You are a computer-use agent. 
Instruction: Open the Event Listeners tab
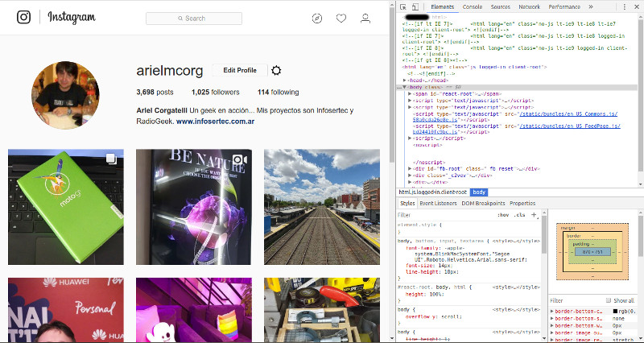point(439,204)
